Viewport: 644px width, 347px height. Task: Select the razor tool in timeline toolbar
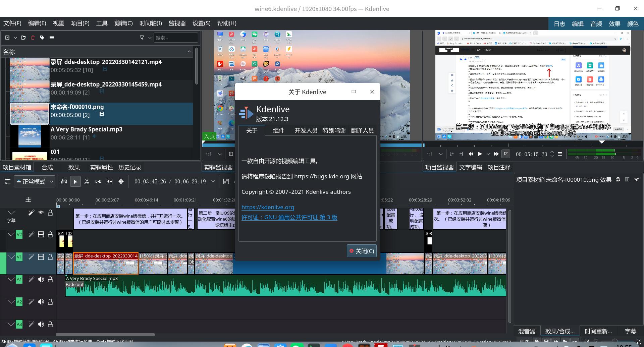click(x=87, y=181)
